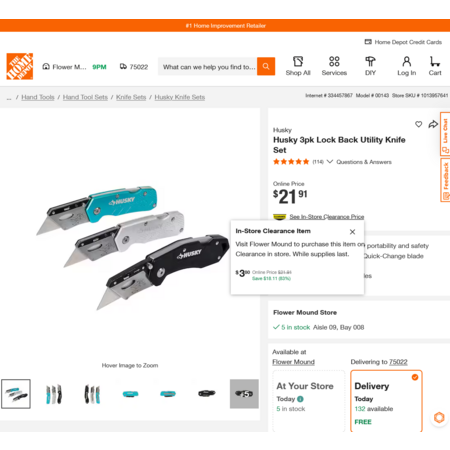Select the Delivery fulfillment option
This screenshot has width=450, height=450.
click(x=386, y=401)
